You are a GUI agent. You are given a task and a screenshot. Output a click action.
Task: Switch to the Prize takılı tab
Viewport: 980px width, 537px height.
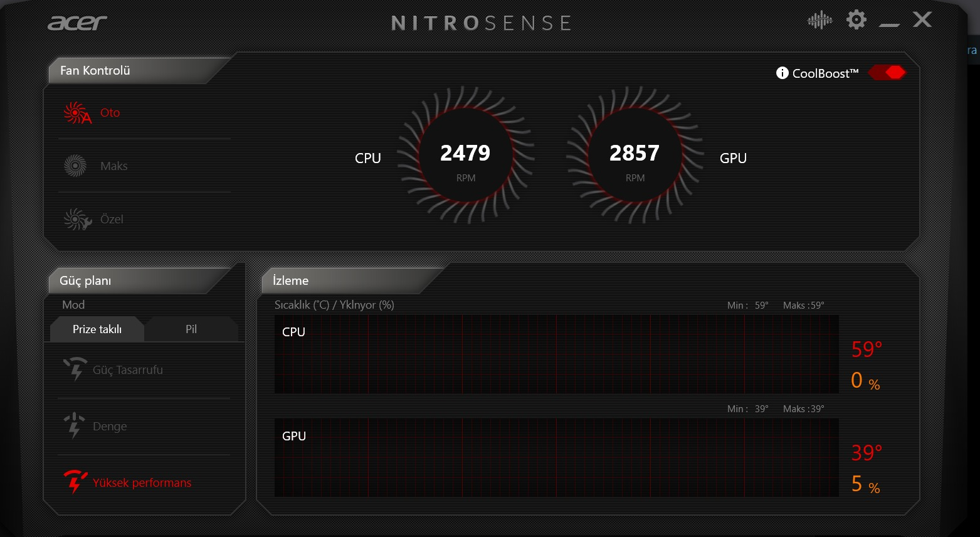click(x=97, y=329)
